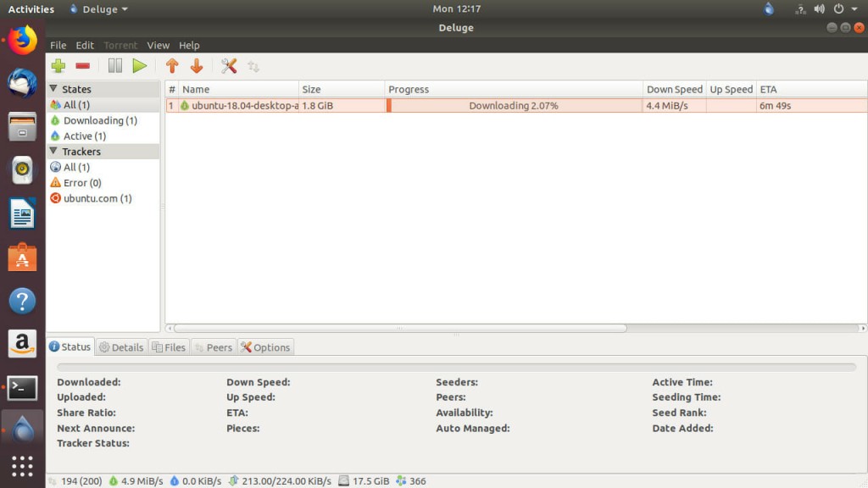868x488 pixels.
Task: Collapse the States section
Action: (x=53, y=88)
